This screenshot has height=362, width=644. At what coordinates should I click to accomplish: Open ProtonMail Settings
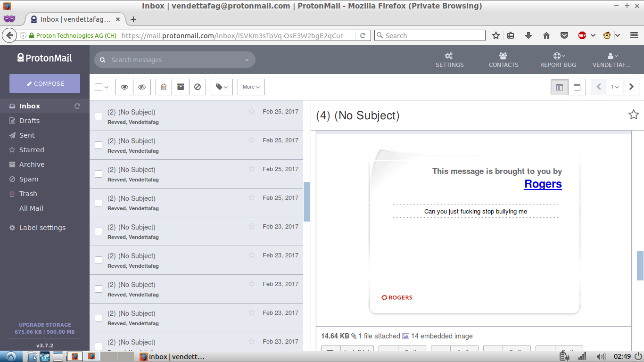coord(449,60)
